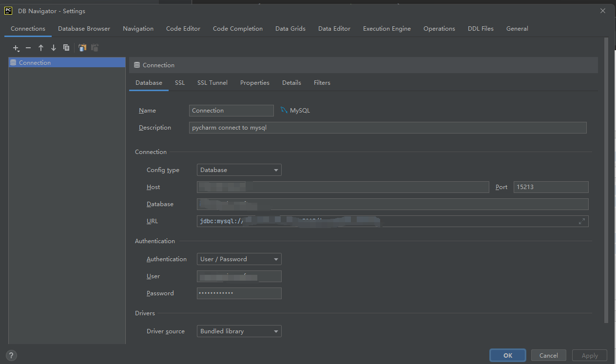Click the settings panel vertical scrollbar
This screenshot has width=616, height=364.
(606, 180)
